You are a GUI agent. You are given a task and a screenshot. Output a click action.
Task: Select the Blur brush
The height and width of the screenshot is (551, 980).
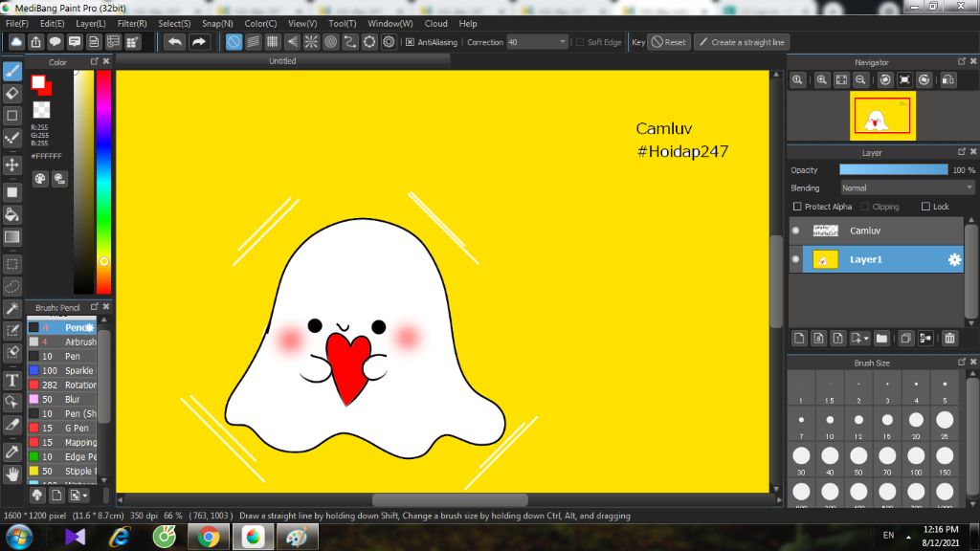tap(62, 399)
